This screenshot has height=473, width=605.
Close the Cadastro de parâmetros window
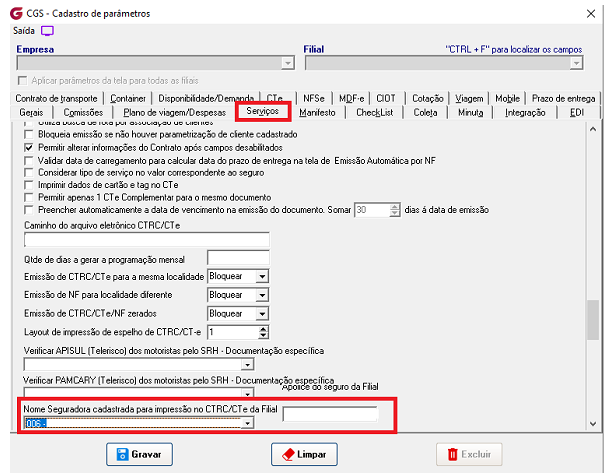coord(591,14)
